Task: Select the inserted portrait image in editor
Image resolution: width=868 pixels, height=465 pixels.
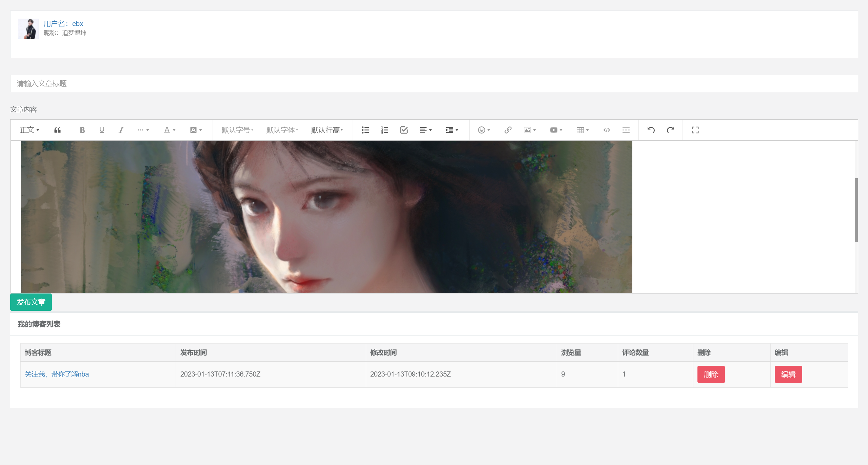Action: pyautogui.click(x=327, y=217)
